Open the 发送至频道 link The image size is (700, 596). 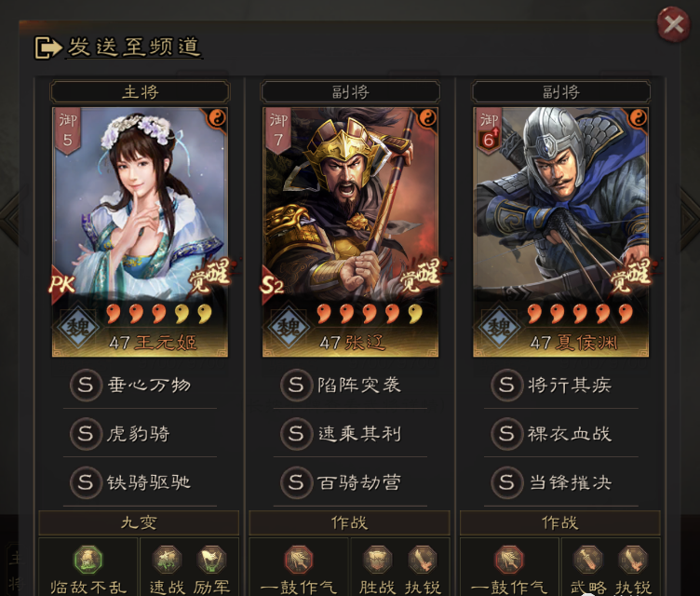(134, 47)
